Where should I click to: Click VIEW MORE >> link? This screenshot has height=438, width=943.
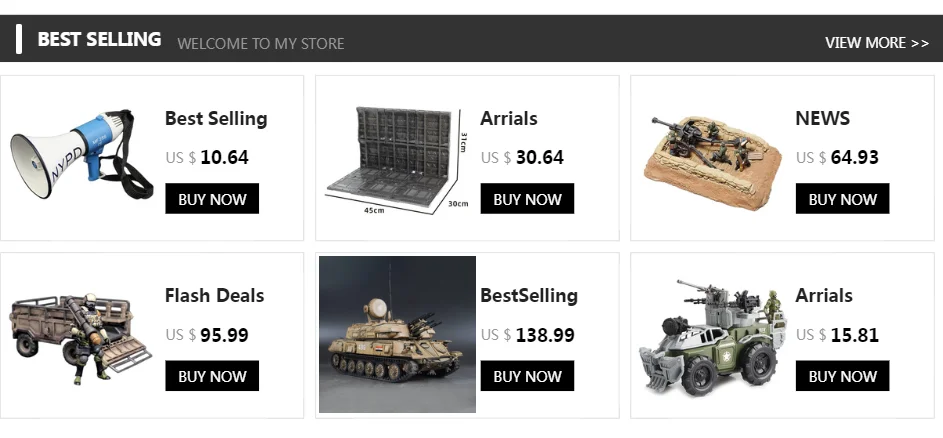click(876, 43)
